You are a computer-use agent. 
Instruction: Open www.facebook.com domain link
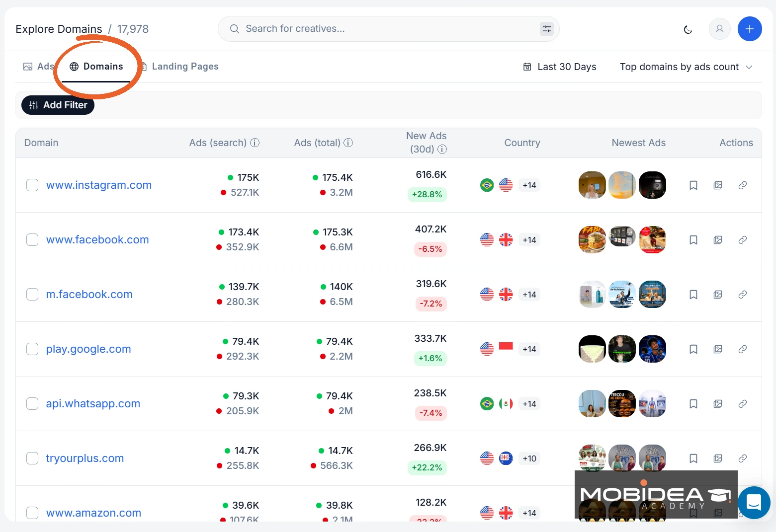click(97, 240)
